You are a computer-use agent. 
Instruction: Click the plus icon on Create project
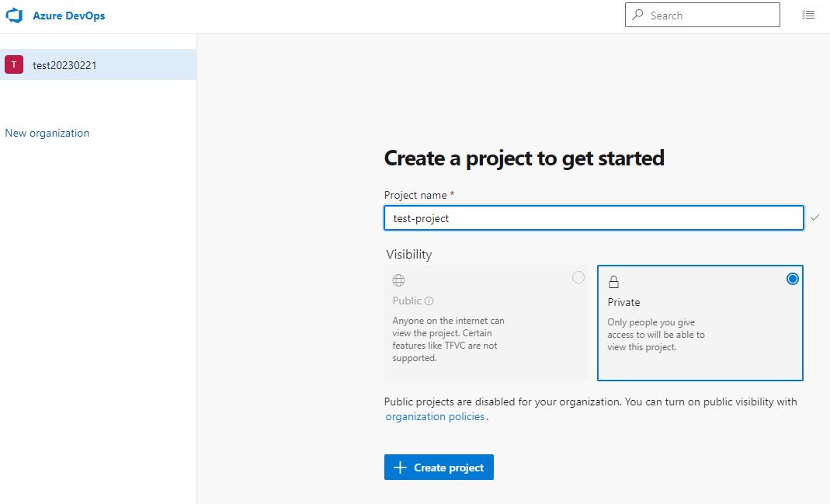pos(400,468)
